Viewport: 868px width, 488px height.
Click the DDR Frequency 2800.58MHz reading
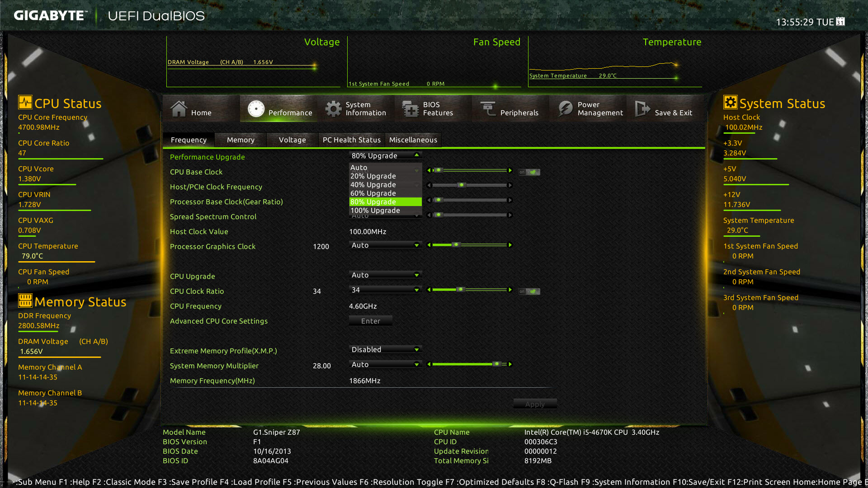38,325
